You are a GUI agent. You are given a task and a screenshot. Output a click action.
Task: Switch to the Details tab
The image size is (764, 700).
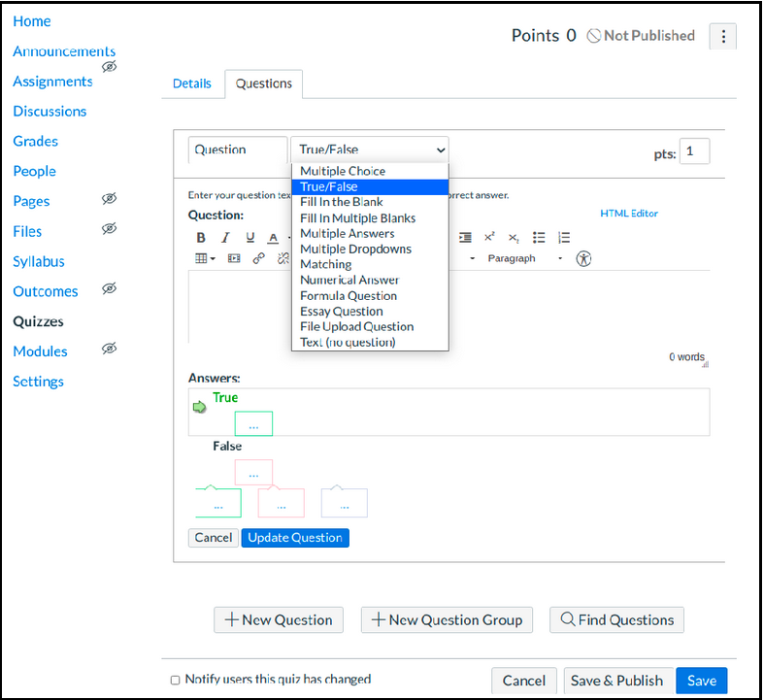(192, 83)
